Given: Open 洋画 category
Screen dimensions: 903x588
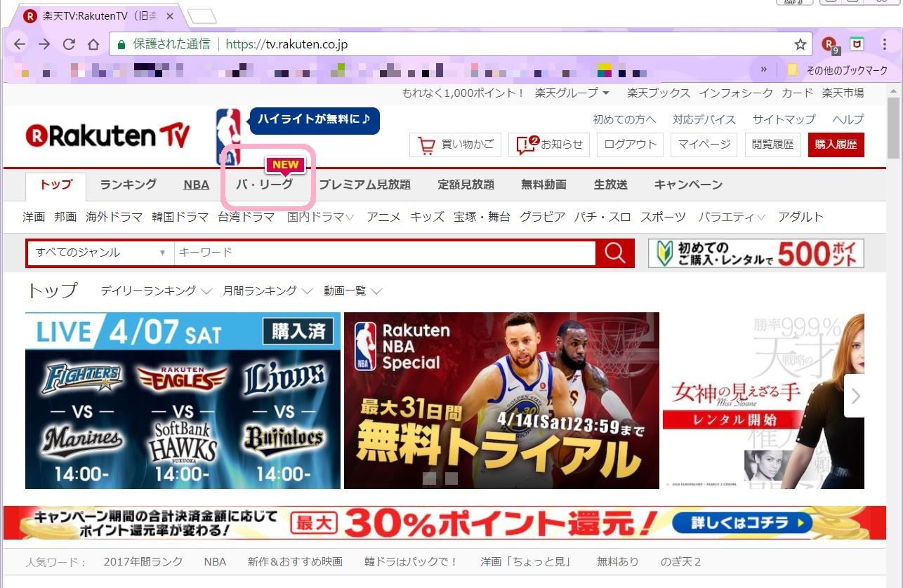Looking at the screenshot, I should click(34, 217).
